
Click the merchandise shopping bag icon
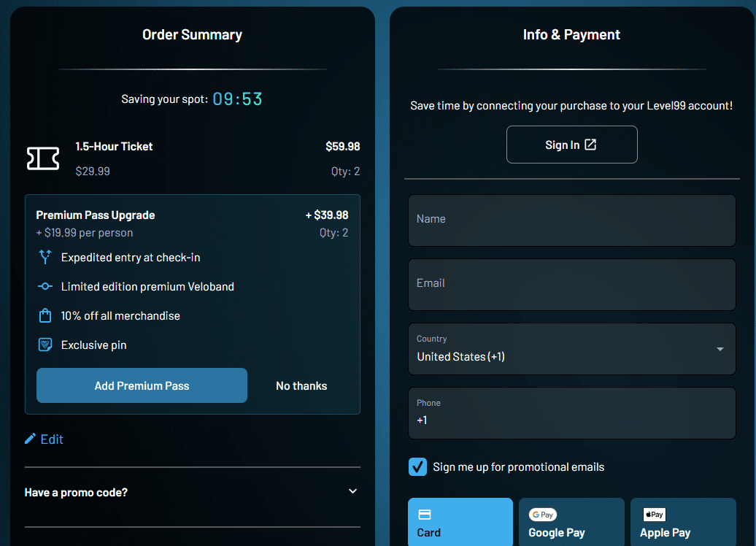(45, 315)
